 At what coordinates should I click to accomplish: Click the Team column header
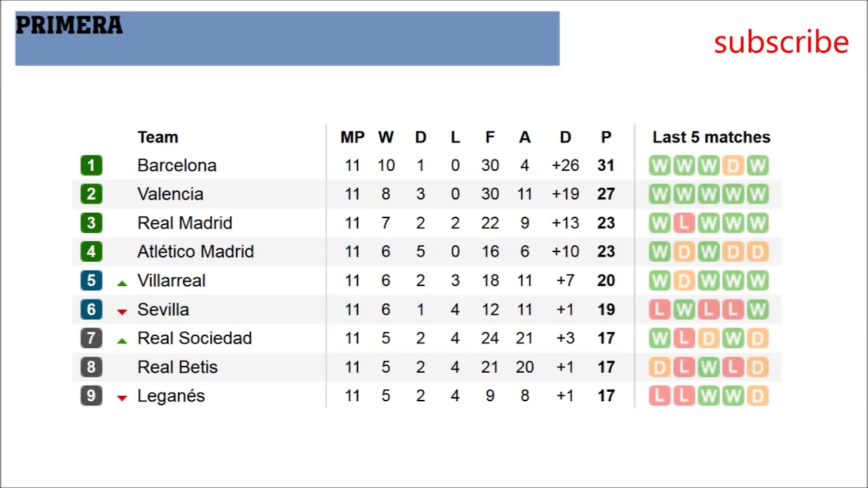(157, 137)
